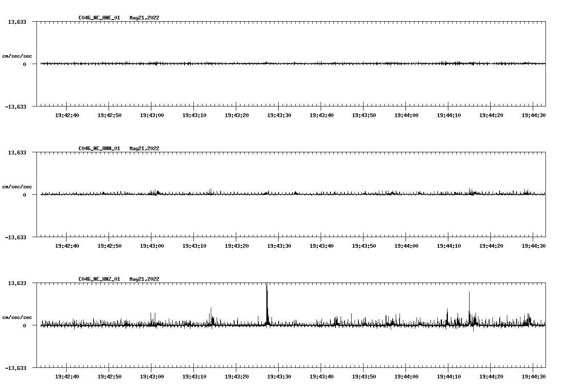Click the 19:44:10 time label under HNN plot
Screen dimensions: 576x392
[449, 246]
